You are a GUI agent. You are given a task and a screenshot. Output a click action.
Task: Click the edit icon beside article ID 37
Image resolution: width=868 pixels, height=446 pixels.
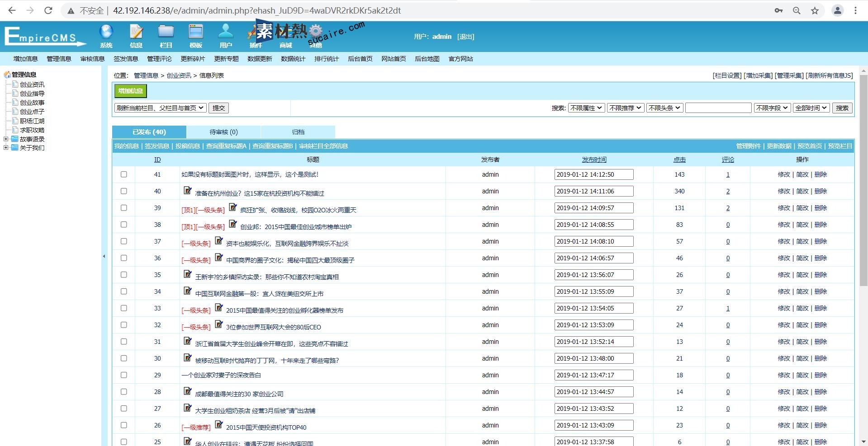[x=218, y=240]
